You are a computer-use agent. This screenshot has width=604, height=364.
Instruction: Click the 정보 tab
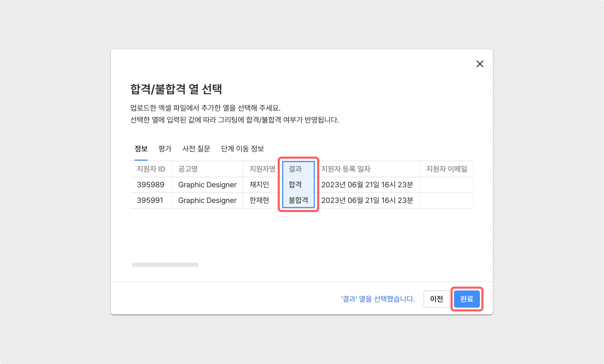click(x=141, y=149)
